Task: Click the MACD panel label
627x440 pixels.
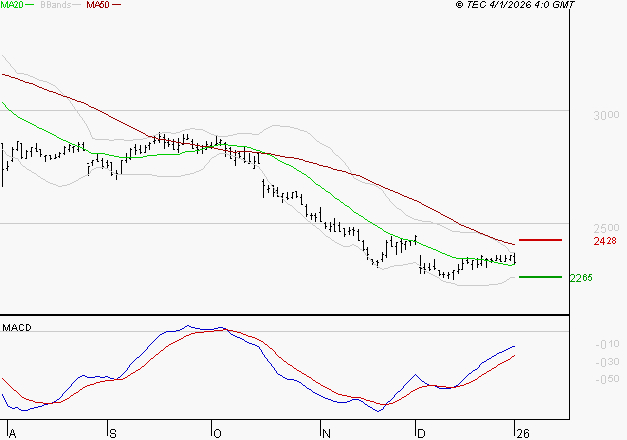Action: (17, 328)
